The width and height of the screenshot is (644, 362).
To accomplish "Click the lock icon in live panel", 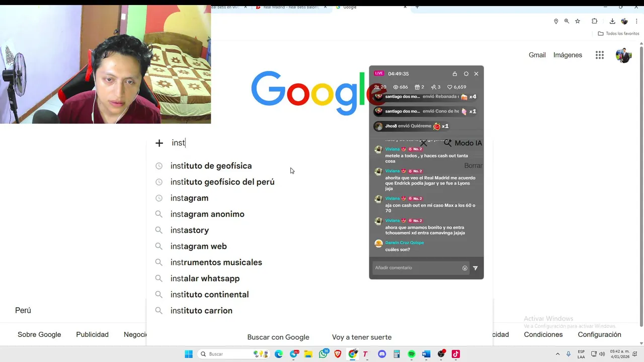I will coord(455,74).
